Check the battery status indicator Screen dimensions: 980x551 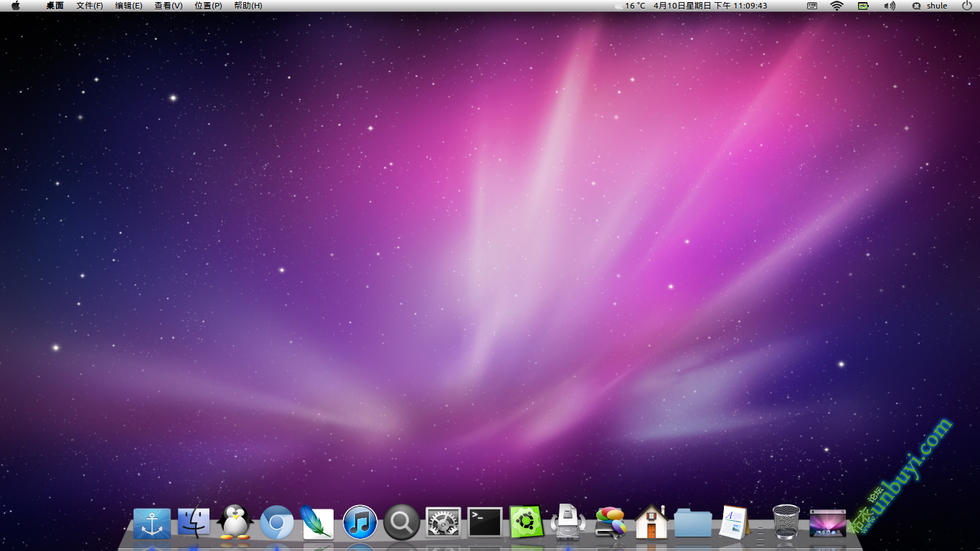click(x=863, y=6)
